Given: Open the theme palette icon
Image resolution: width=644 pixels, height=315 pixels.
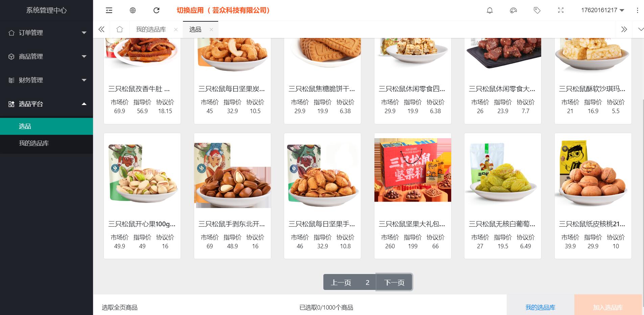Looking at the screenshot, I should click(513, 10).
